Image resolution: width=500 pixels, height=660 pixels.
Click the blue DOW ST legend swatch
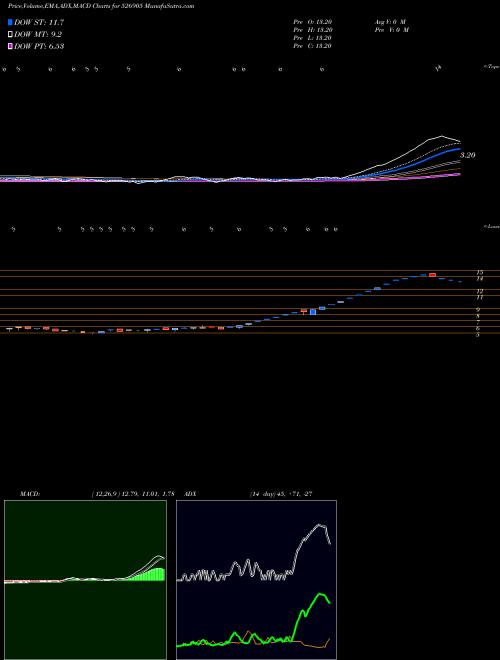10,22
